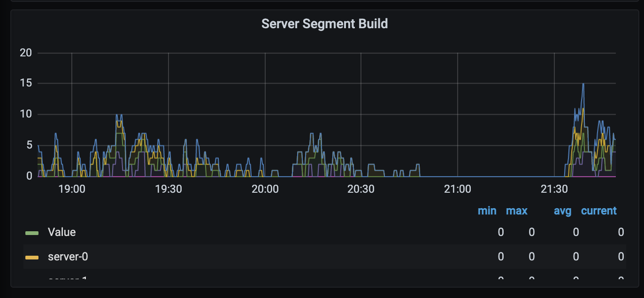Toggle the Value series in legend
Image resolution: width=644 pixels, height=298 pixels.
point(61,232)
